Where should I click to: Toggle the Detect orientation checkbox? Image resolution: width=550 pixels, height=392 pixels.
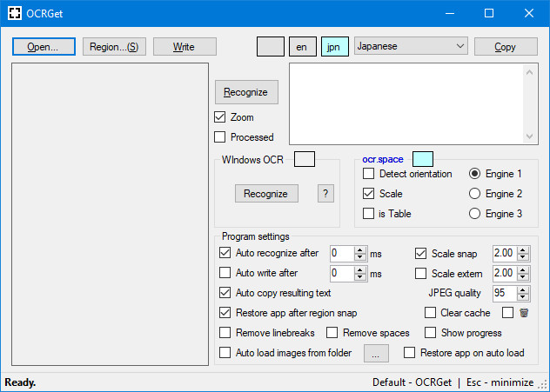coord(369,174)
